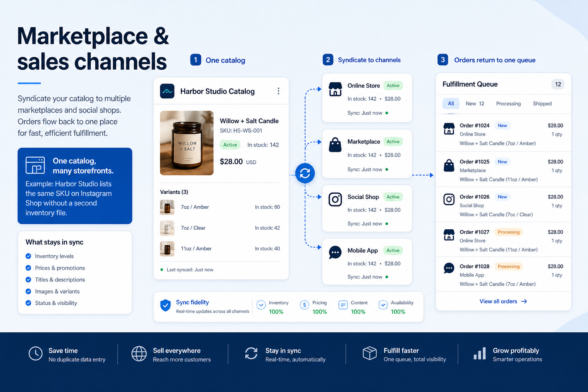Select the 7oz / Clear variant thumbnail
This screenshot has width=588, height=392.
pos(167,228)
